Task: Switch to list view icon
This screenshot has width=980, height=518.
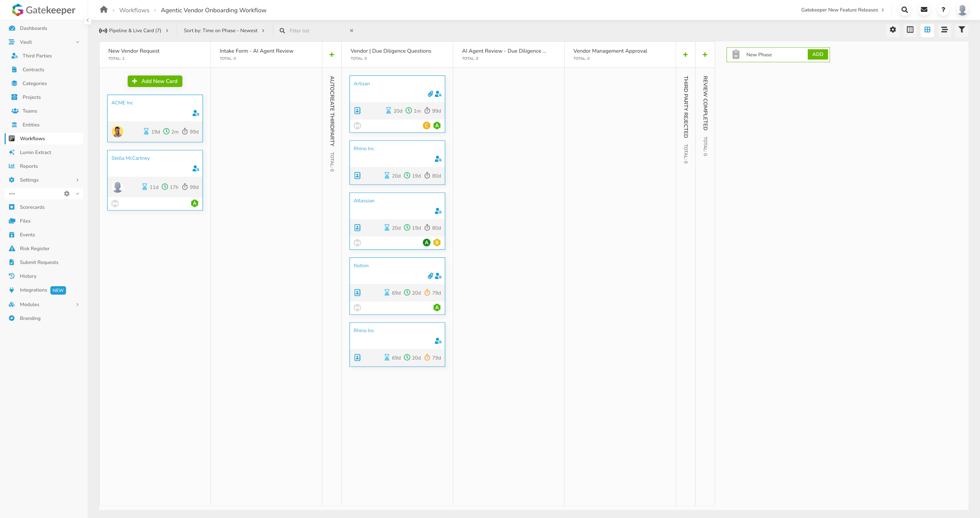Action: click(x=944, y=30)
